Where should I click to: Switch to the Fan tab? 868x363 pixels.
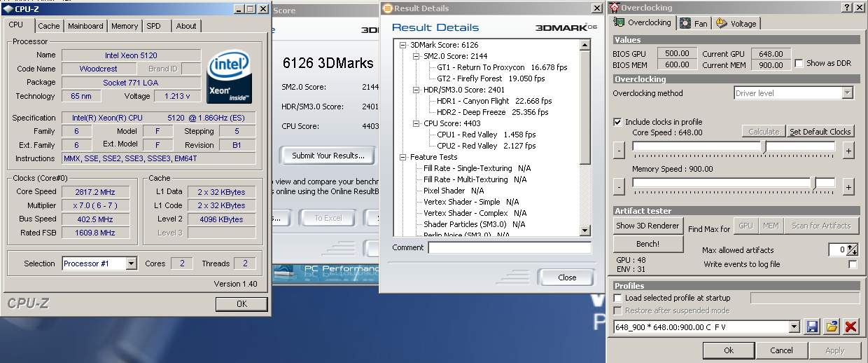tap(694, 23)
